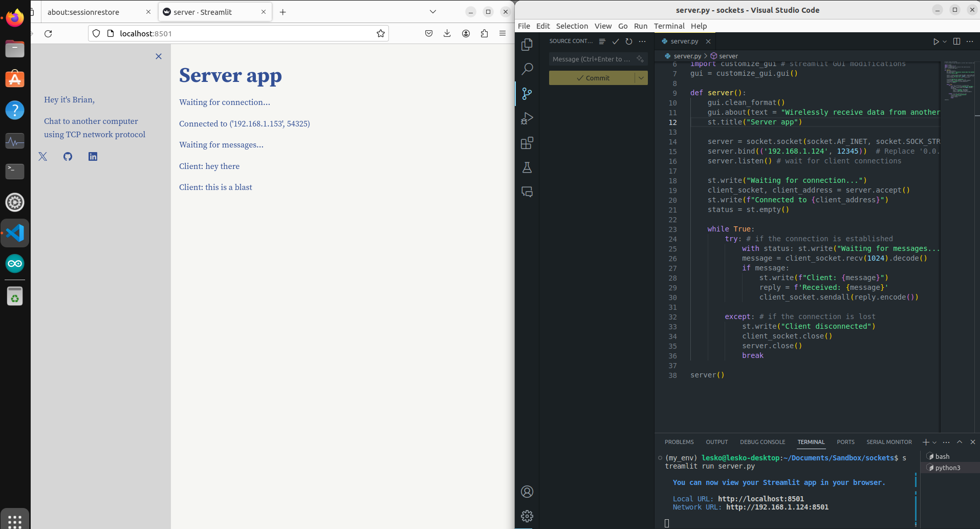Open a new Firefox tab
980x529 pixels.
[x=282, y=12]
